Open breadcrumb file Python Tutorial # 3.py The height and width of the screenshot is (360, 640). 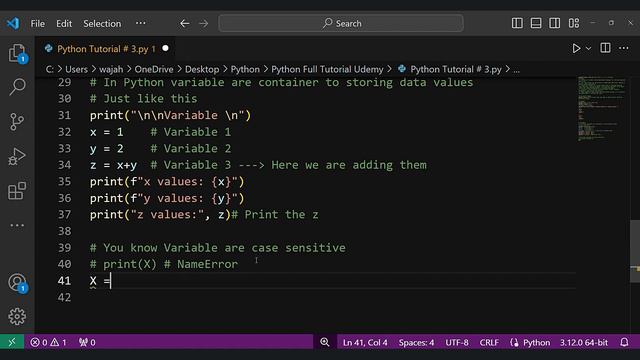click(450, 69)
